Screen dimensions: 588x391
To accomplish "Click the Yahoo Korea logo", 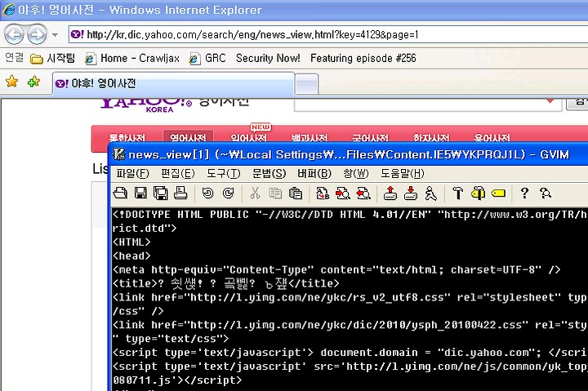I will (146, 104).
